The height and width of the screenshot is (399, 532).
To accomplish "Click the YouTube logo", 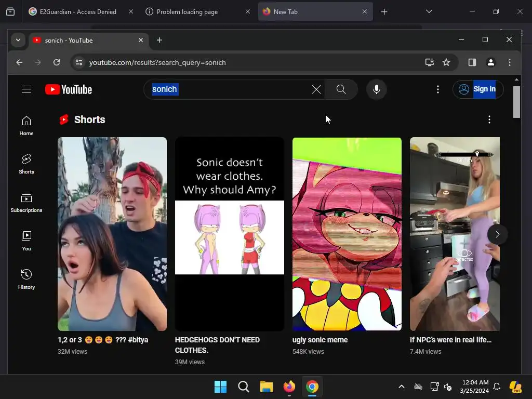I will click(x=69, y=89).
